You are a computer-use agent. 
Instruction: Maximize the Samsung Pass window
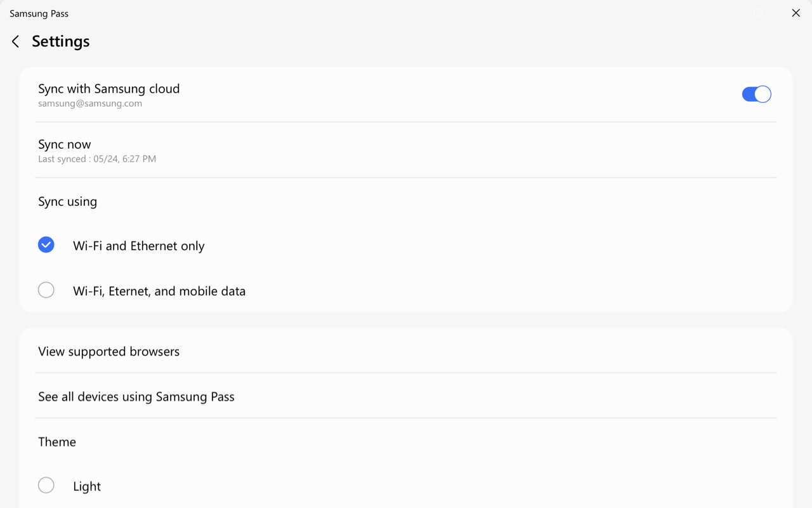pos(758,13)
